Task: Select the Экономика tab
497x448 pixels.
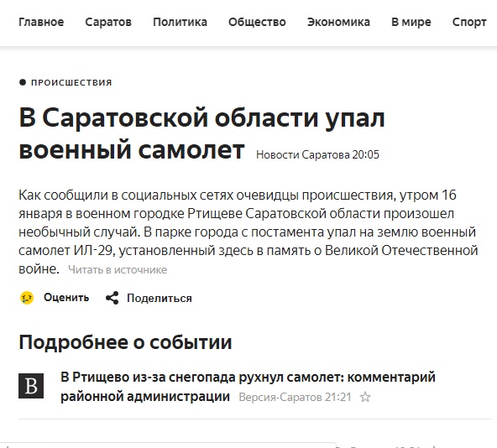Action: click(x=338, y=22)
